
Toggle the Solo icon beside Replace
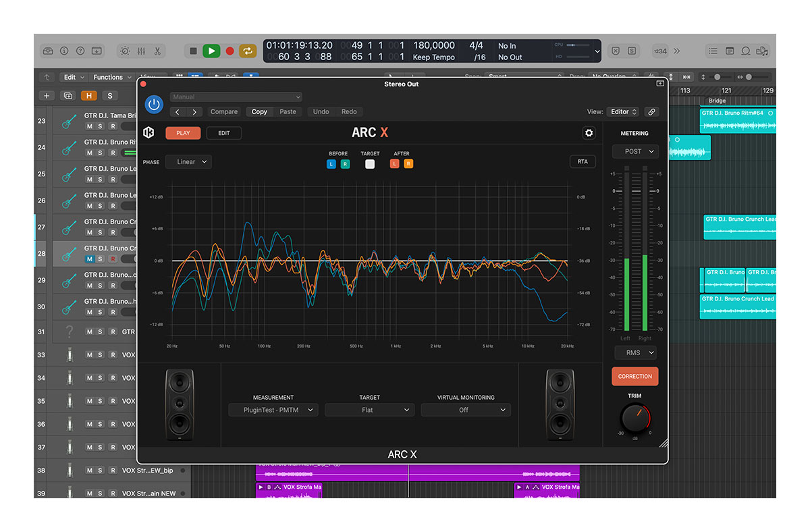632,51
